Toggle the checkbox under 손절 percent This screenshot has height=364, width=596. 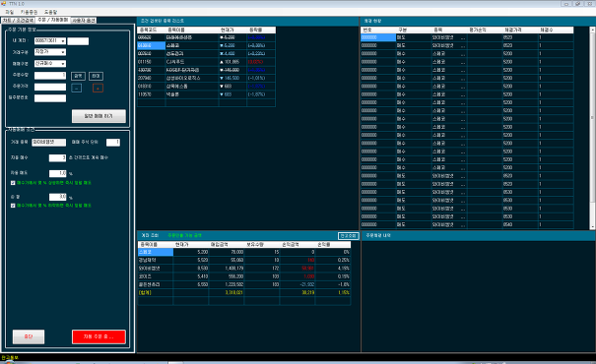[x=13, y=206]
